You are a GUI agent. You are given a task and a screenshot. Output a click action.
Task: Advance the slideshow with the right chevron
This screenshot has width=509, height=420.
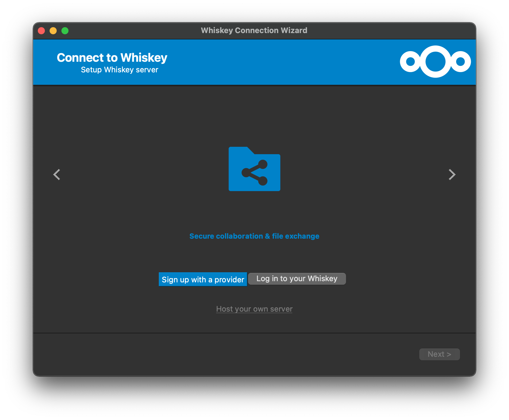[x=452, y=175]
